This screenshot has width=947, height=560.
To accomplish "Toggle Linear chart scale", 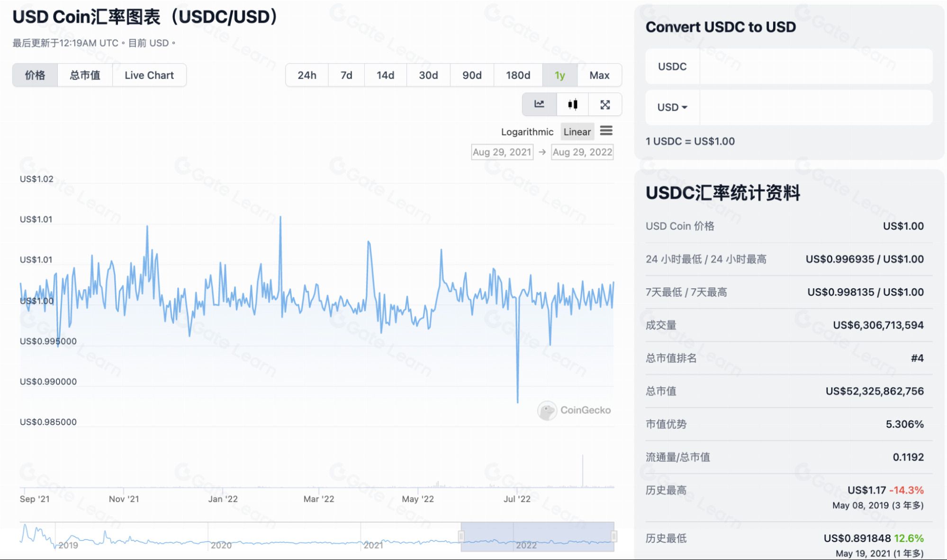I will [x=577, y=132].
